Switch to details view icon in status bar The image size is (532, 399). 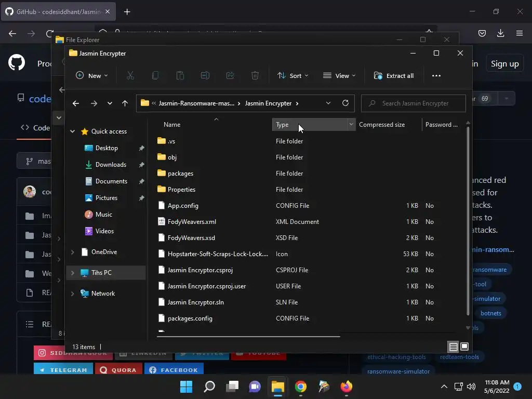[x=453, y=347]
